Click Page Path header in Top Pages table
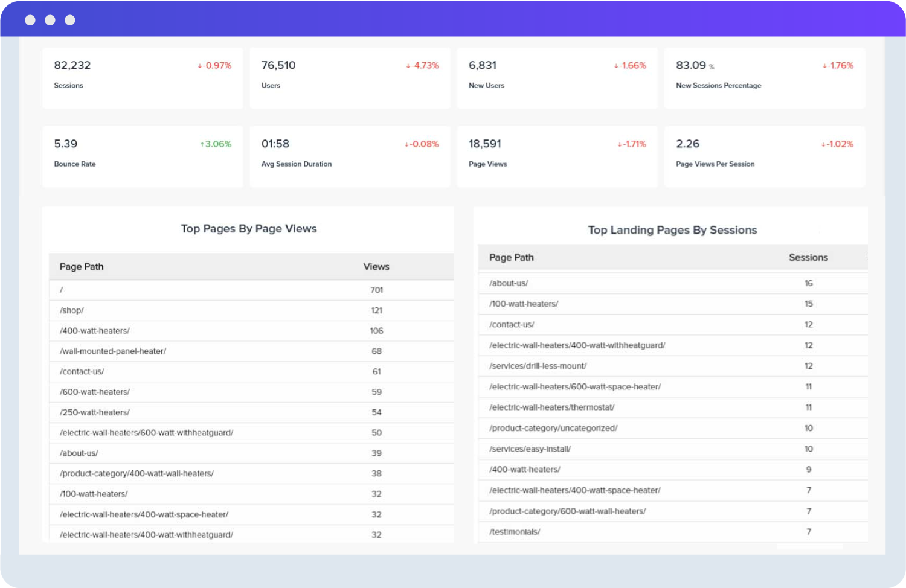This screenshot has height=588, width=906. pyautogui.click(x=82, y=267)
